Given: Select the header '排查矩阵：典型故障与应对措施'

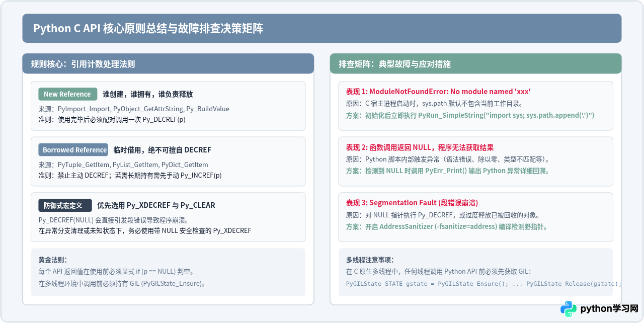Looking at the screenshot, I should [x=394, y=64].
